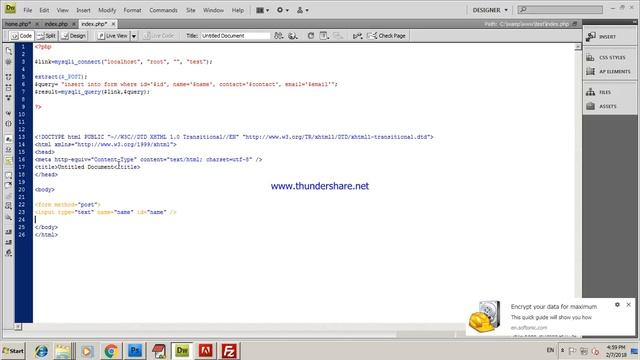Click Move or Convert CSS icon
Image resolution: width=640 pixels, height=360 pixels.
coord(9,217)
